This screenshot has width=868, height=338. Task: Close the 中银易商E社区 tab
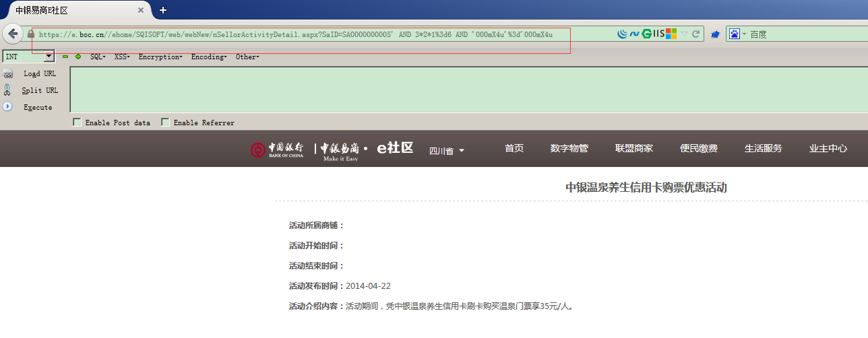pyautogui.click(x=140, y=11)
